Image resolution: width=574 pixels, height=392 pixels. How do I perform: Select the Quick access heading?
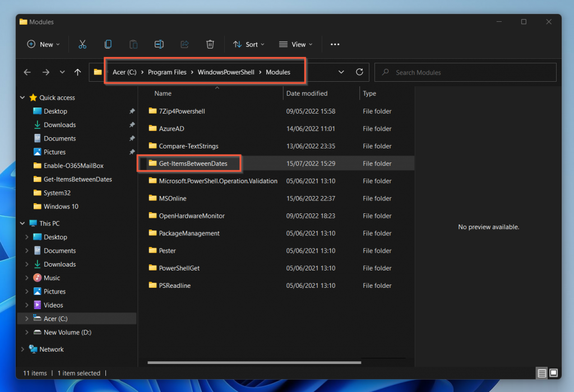click(x=57, y=97)
